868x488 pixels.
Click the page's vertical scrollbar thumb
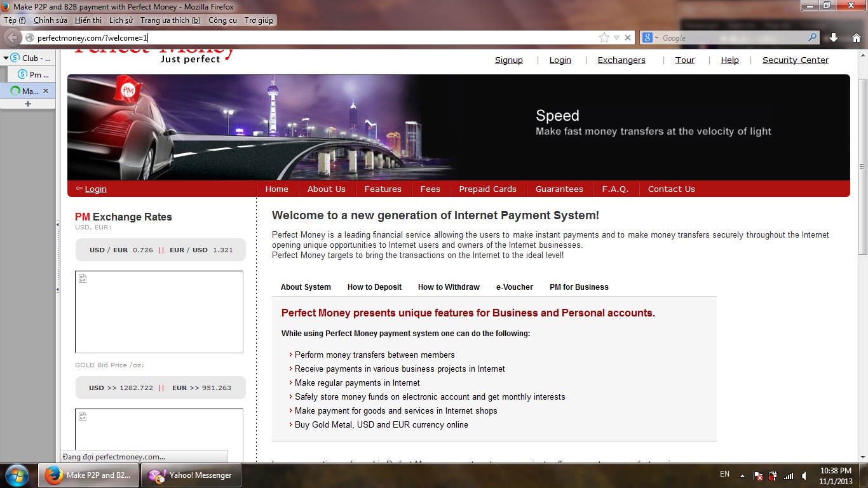(862, 165)
